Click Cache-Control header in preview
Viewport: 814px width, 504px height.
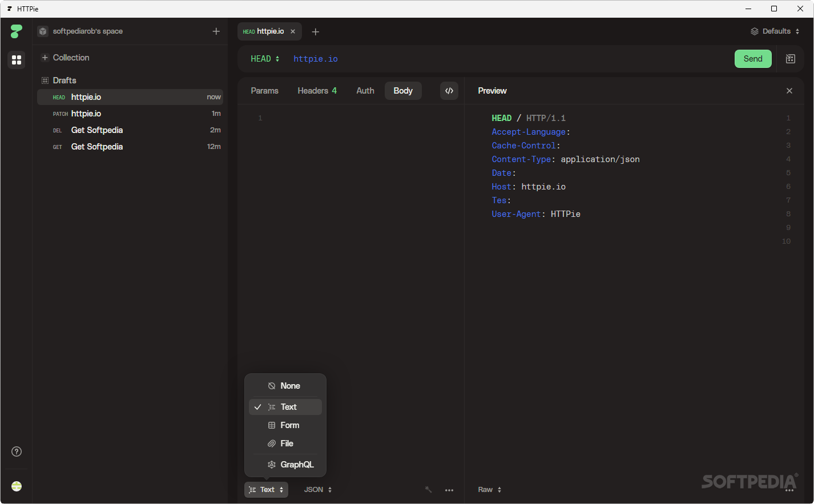click(523, 146)
